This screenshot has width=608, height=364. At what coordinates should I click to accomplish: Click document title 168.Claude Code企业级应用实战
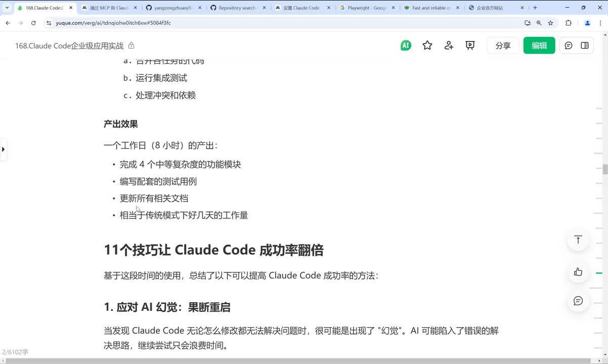(69, 45)
